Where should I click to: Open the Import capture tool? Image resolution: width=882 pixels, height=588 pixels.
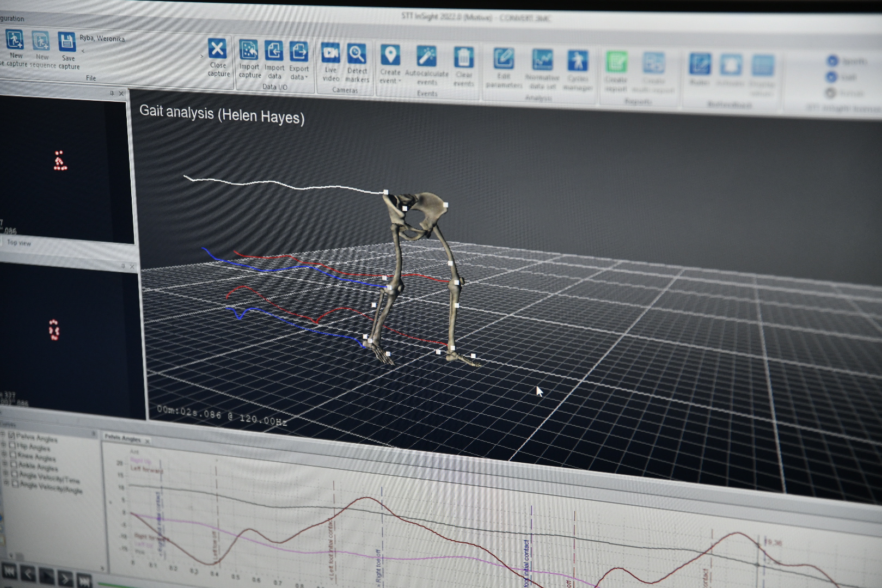[249, 50]
